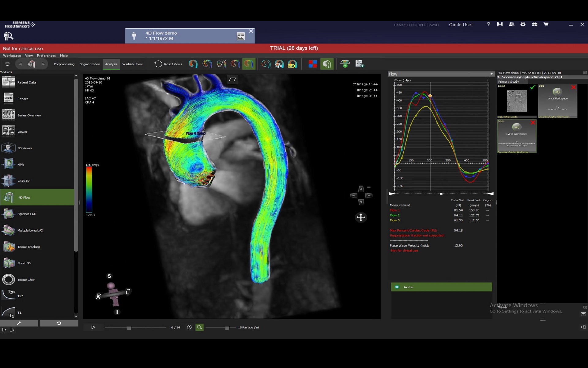Select the 4D Flow module in the sidebar
The height and width of the screenshot is (368, 588).
pos(24,197)
